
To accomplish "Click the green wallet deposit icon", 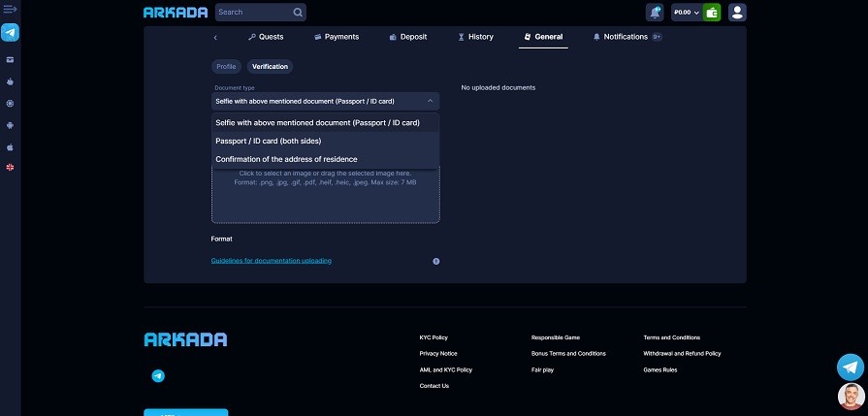I will click(712, 13).
